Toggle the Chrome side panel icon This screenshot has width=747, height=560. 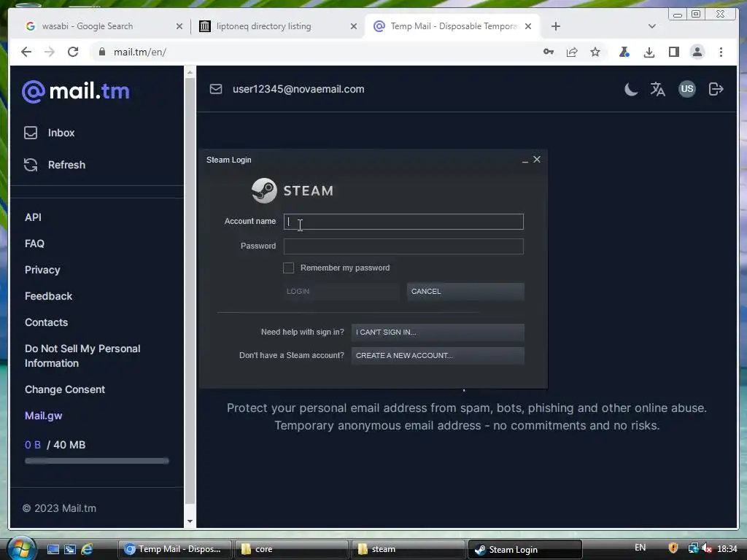point(673,52)
